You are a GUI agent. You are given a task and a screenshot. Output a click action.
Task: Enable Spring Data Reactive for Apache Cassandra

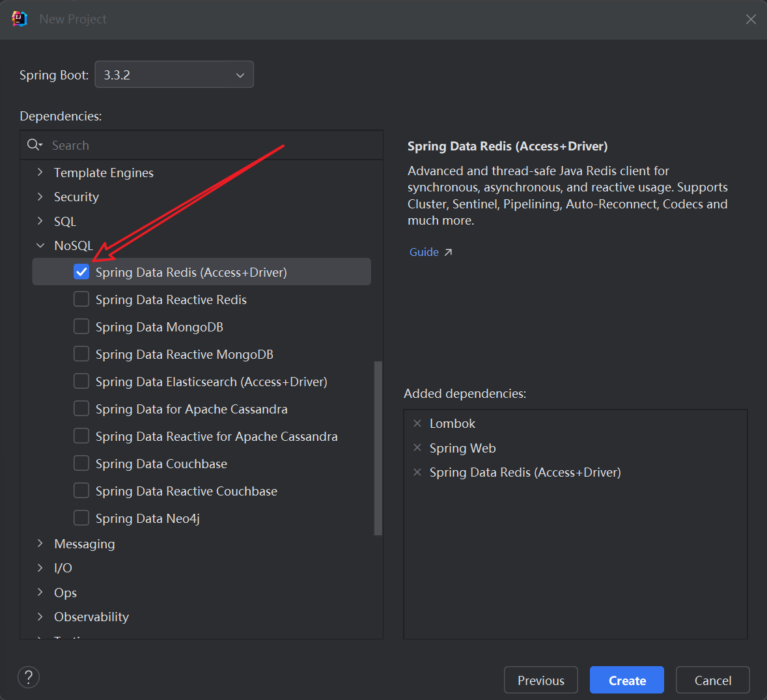81,436
